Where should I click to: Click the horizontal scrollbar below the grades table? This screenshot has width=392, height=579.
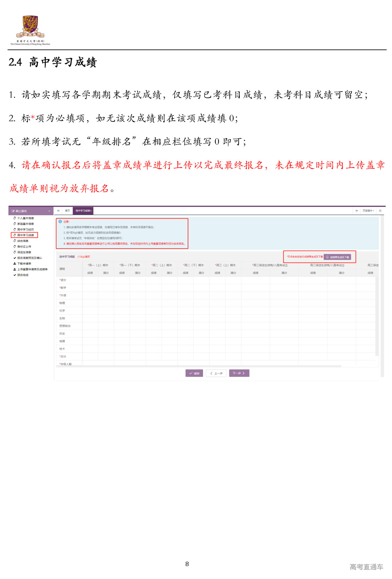pos(199,366)
